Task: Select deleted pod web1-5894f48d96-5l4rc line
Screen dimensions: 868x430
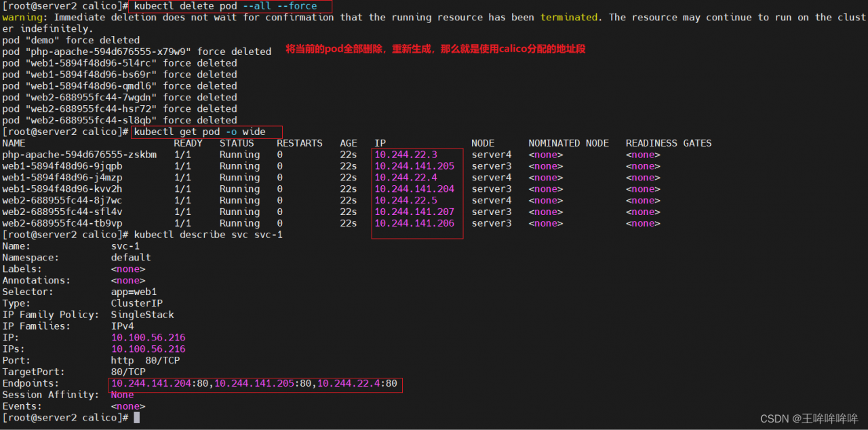Action: 119,63
